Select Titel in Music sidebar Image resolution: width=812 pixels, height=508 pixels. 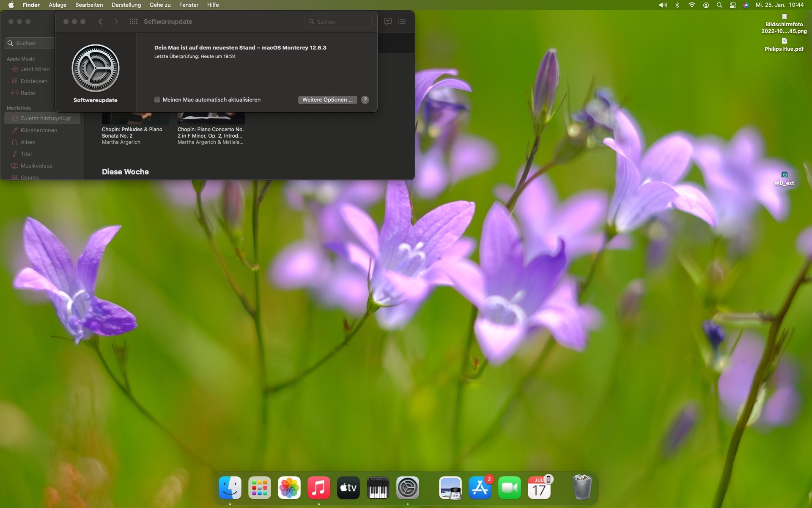[26, 154]
